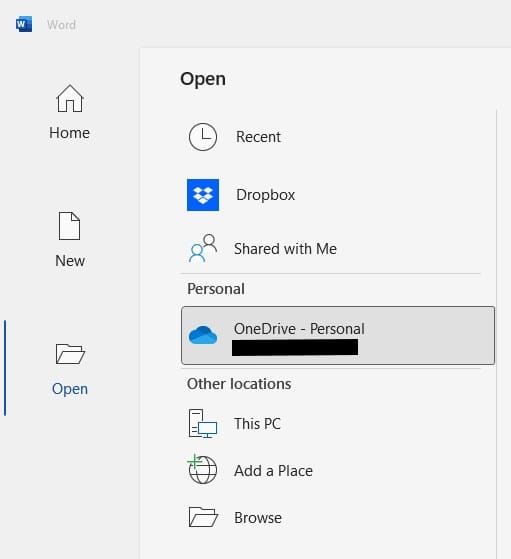Image resolution: width=511 pixels, height=559 pixels.
Task: Click the Shared with Me people icon
Action: pos(203,248)
